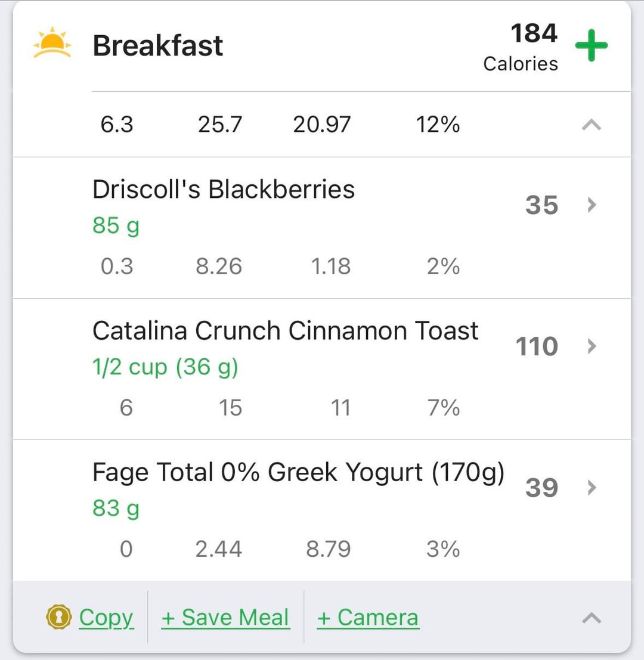
Task: Click the Breakfast sun icon
Action: coord(52,44)
